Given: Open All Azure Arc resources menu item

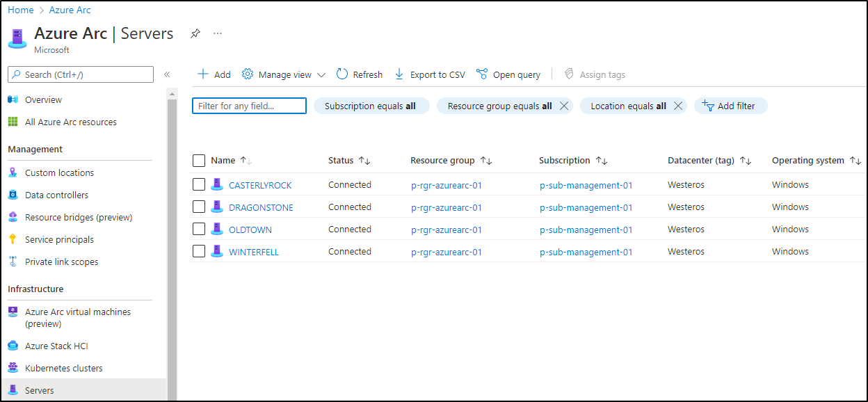Looking at the screenshot, I should [x=71, y=122].
